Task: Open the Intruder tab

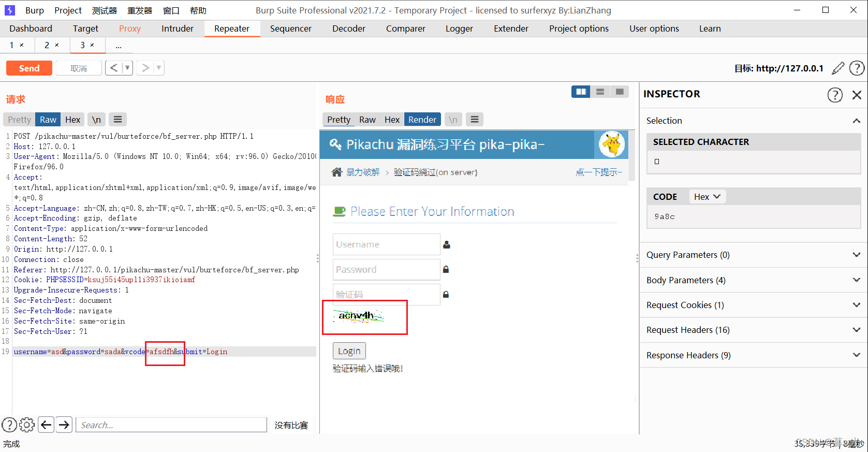Action: 178,28
